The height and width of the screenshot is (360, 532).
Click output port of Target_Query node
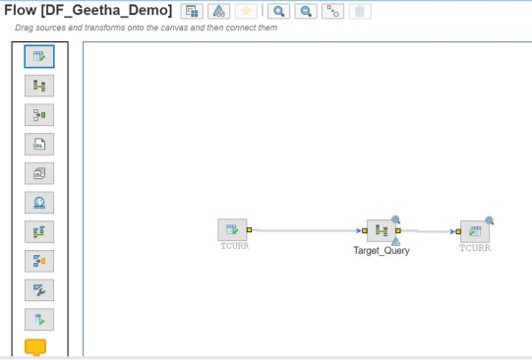pos(398,231)
